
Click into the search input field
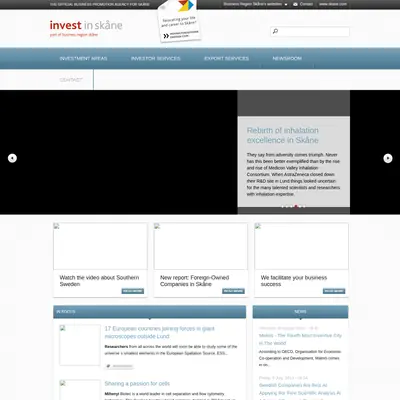pos(310,31)
